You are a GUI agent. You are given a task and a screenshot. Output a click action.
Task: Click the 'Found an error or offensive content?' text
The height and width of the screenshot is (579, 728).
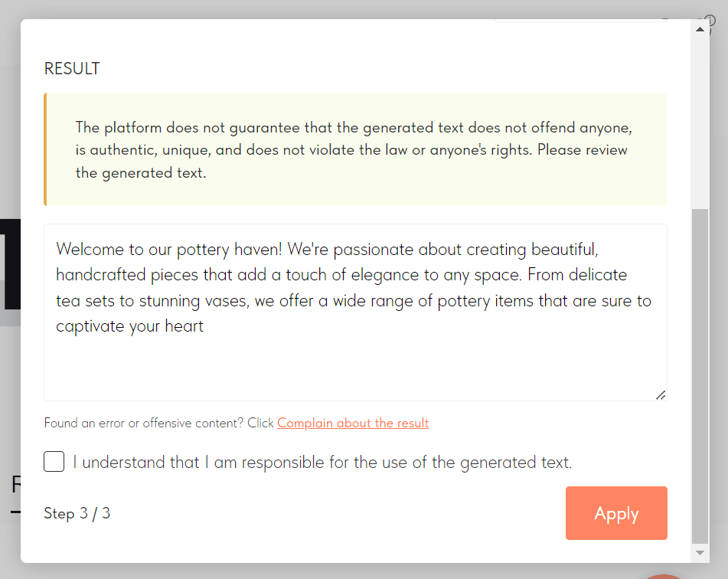(143, 423)
